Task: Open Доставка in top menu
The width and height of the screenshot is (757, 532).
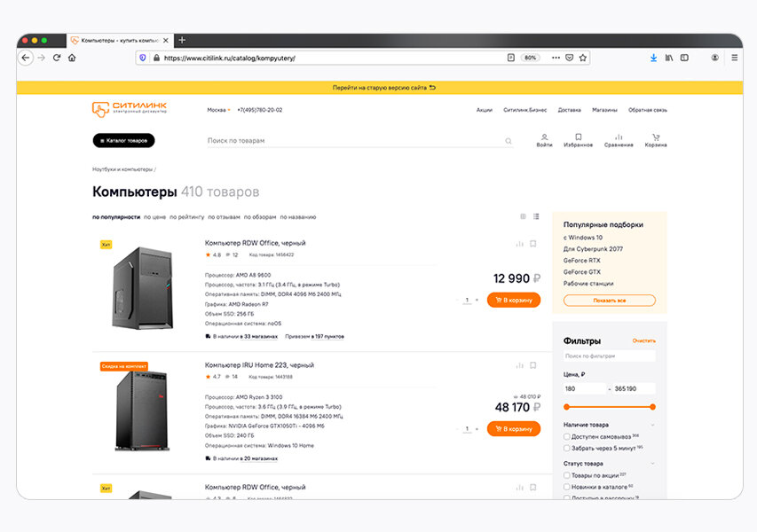Action: click(x=569, y=110)
